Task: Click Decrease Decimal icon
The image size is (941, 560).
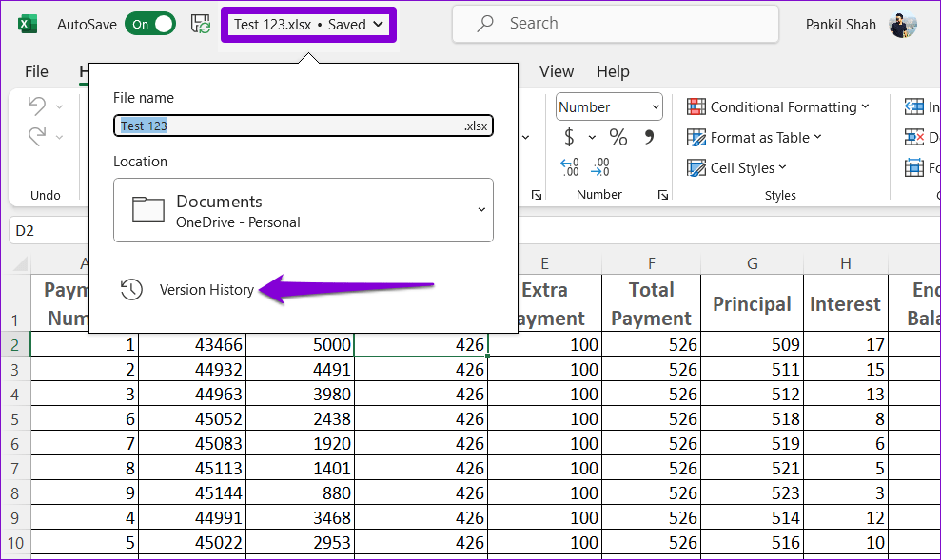Action: [x=600, y=166]
